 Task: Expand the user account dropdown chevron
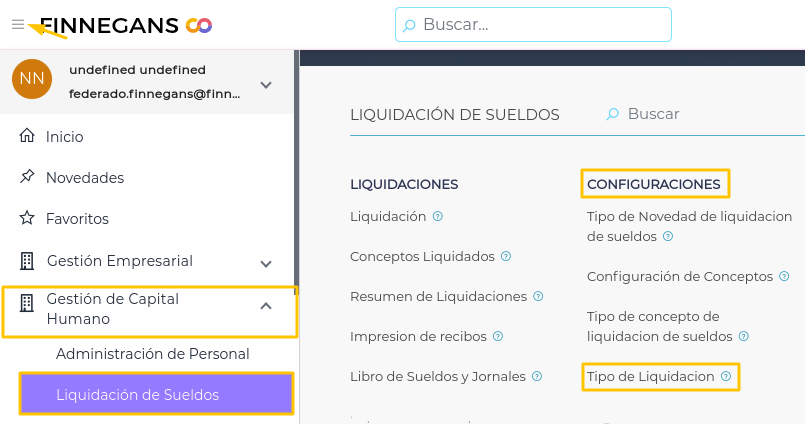(x=266, y=85)
